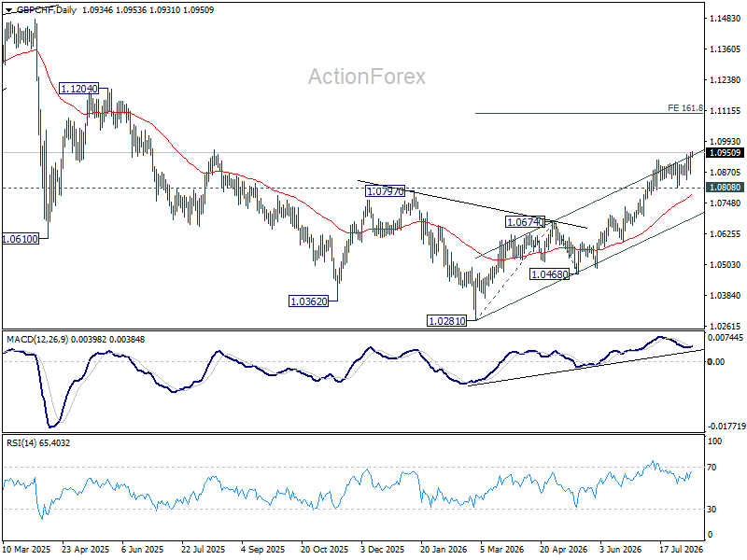747x560 pixels.
Task: Open the chart dropdown triangle beside GBPCHF
Action: point(8,10)
